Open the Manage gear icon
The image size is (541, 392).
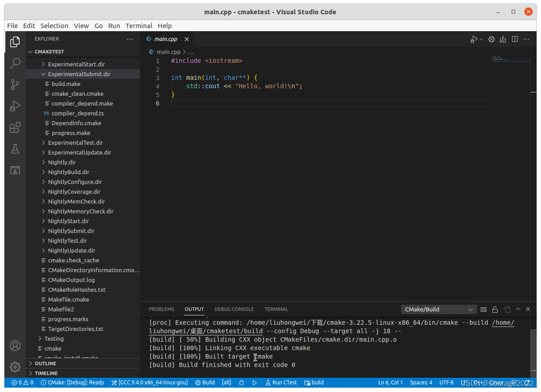click(x=15, y=367)
